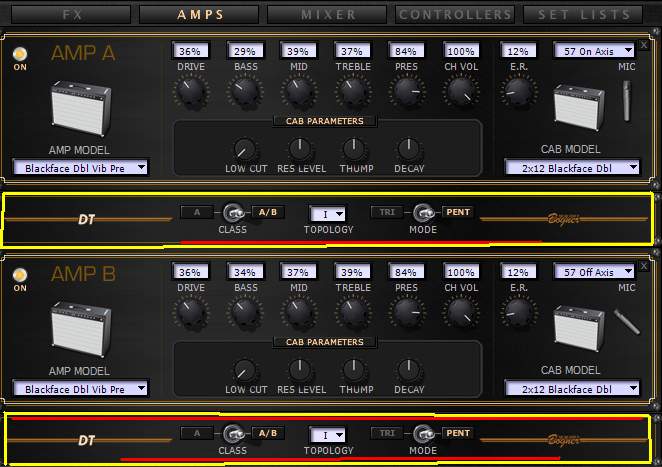Click the Amp A cabinet image
662x467 pixels.
click(578, 108)
